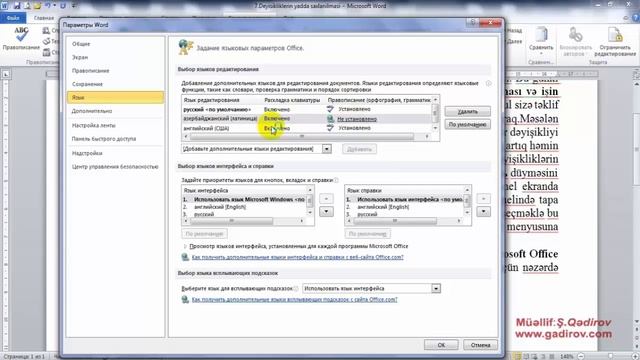Image resolution: width=640 pixels, height=360 pixels.
Task: Select Правописание in options sidebar
Action: point(115,71)
